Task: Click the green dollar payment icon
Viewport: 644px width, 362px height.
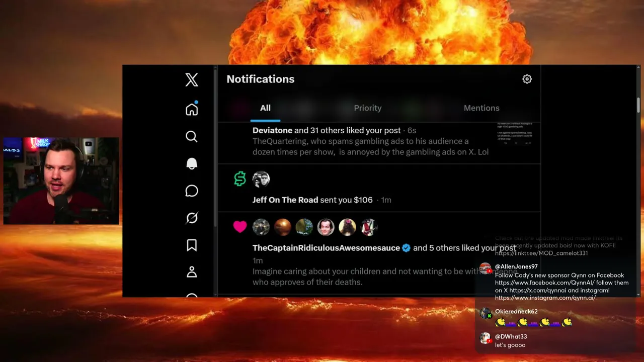Action: (x=240, y=178)
